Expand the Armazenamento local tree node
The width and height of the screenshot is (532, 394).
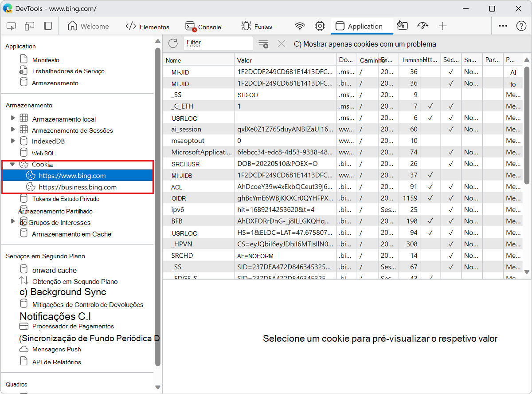13,118
